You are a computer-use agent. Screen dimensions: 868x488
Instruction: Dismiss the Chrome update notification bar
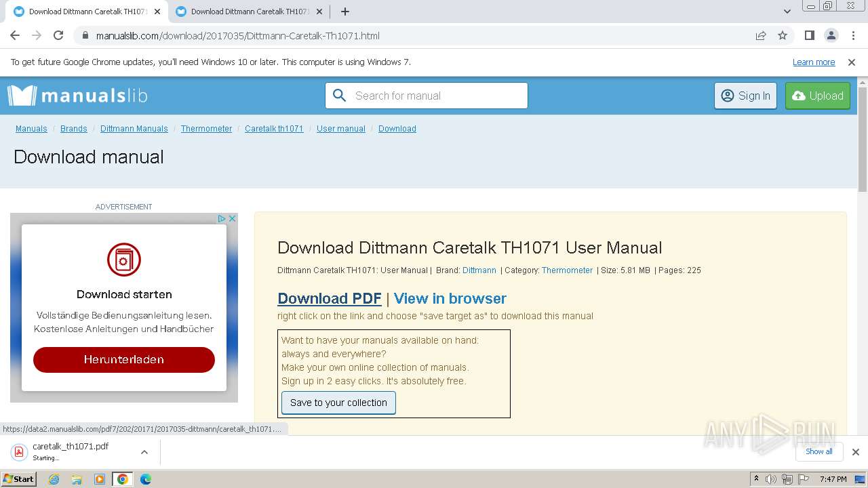tap(852, 62)
